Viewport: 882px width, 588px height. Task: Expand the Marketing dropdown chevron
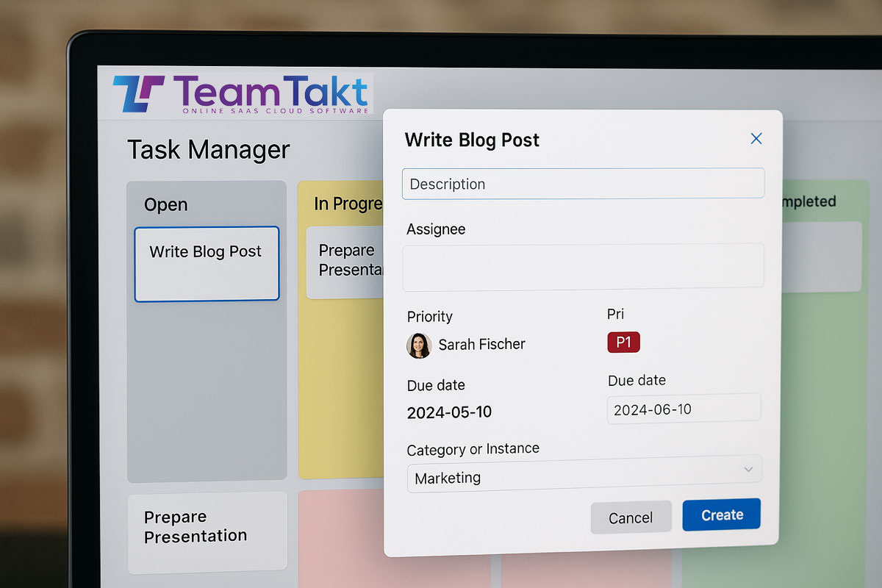(748, 470)
